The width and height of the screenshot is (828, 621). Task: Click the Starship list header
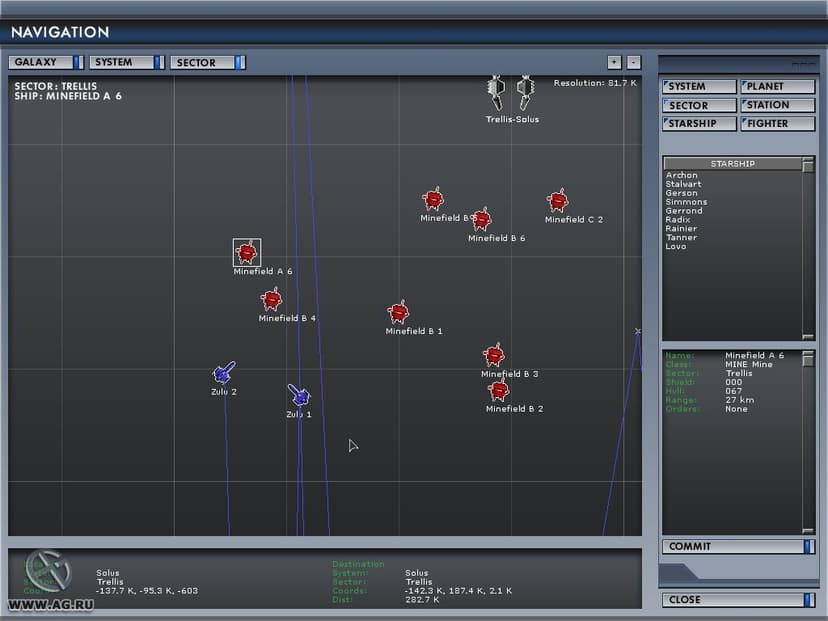click(732, 164)
